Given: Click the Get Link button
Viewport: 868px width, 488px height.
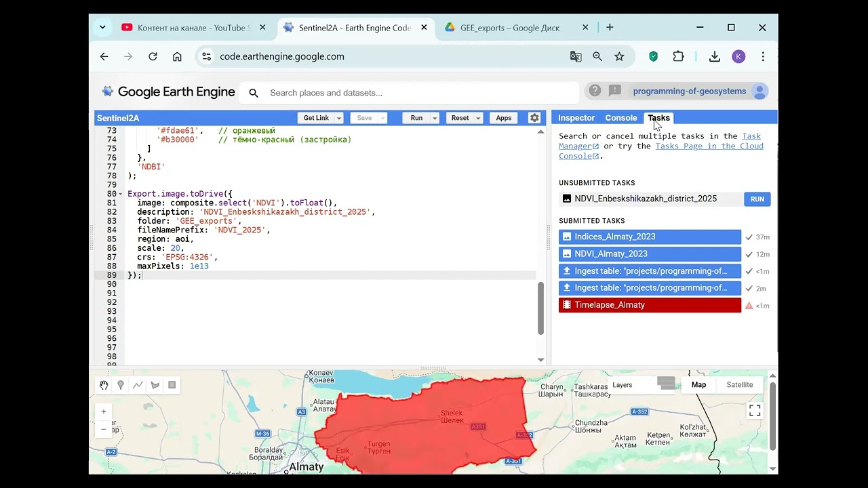Looking at the screenshot, I should (x=316, y=118).
